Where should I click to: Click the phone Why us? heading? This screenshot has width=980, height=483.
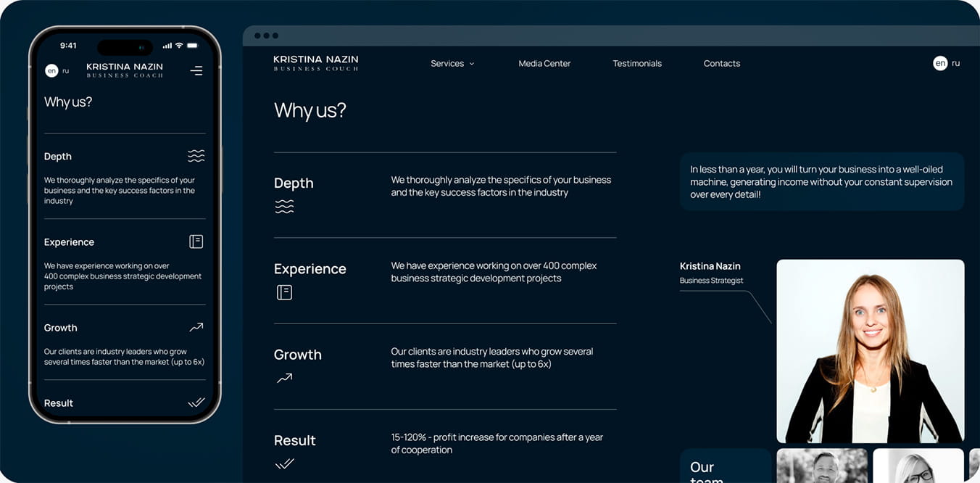(68, 102)
